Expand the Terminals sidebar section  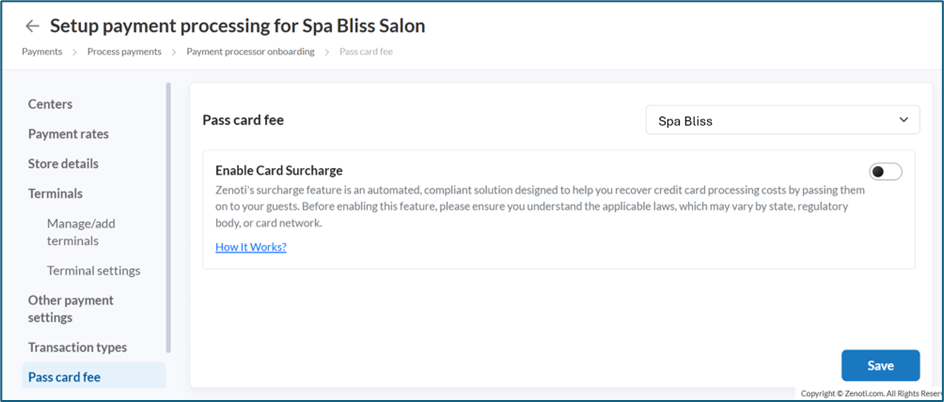(55, 193)
